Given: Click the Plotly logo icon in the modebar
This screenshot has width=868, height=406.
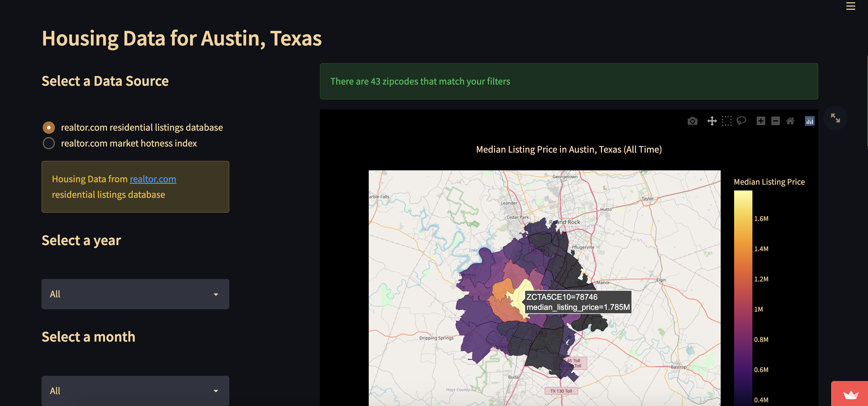Looking at the screenshot, I should [x=809, y=121].
